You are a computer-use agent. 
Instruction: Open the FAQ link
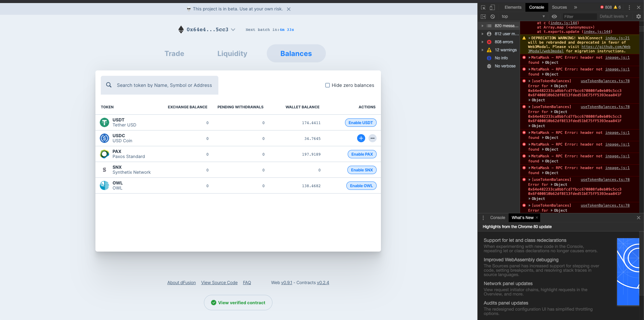click(247, 282)
